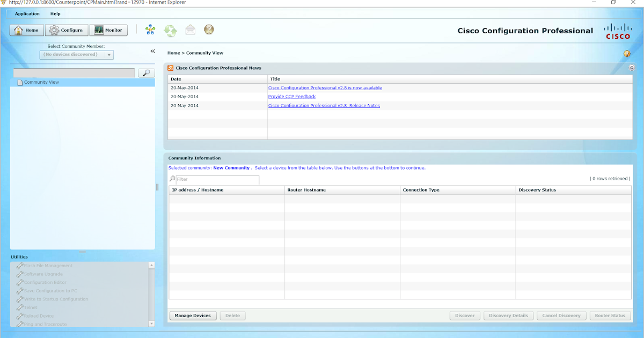Click Configuration Editor utility
The height and width of the screenshot is (338, 644).
tap(46, 282)
